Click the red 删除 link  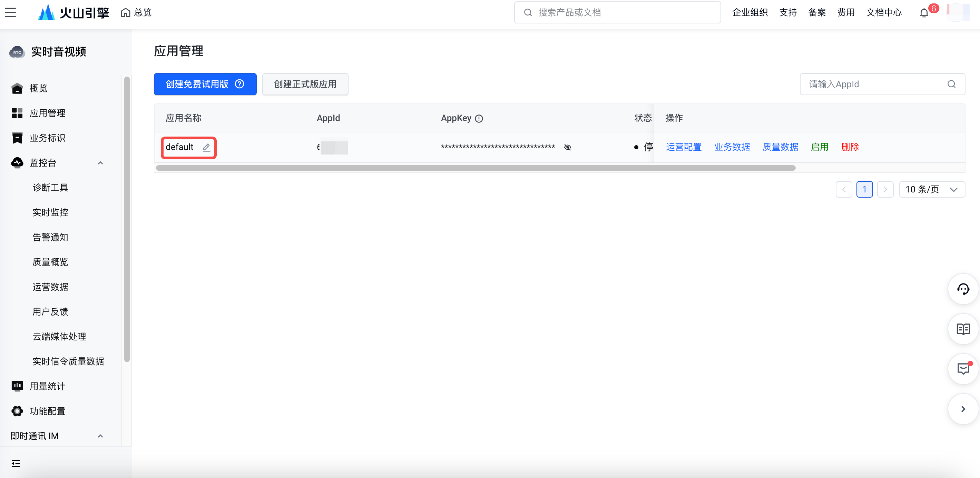tap(850, 147)
